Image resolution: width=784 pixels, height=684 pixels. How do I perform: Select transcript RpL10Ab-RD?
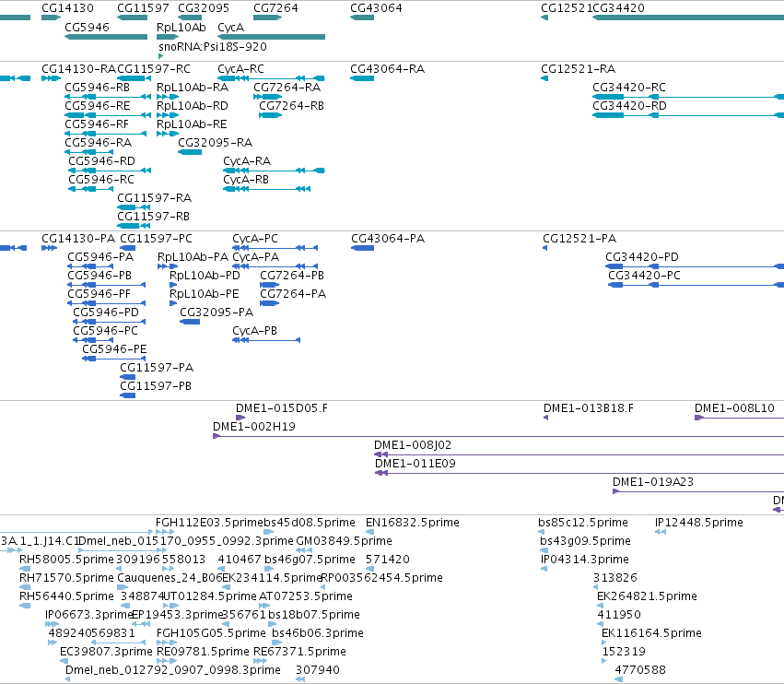pos(192,106)
